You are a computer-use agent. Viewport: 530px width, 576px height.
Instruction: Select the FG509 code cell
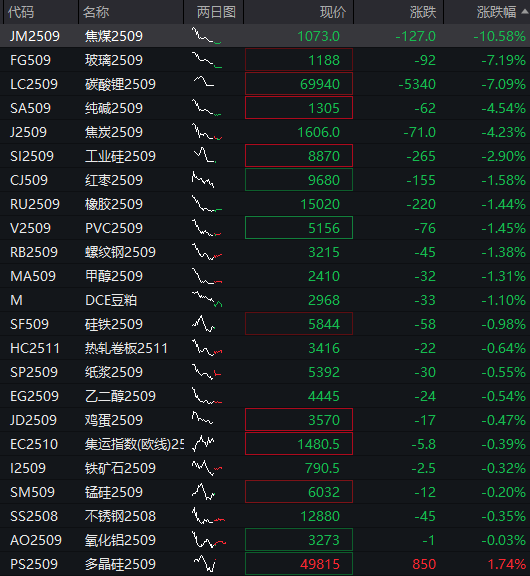click(x=30, y=60)
